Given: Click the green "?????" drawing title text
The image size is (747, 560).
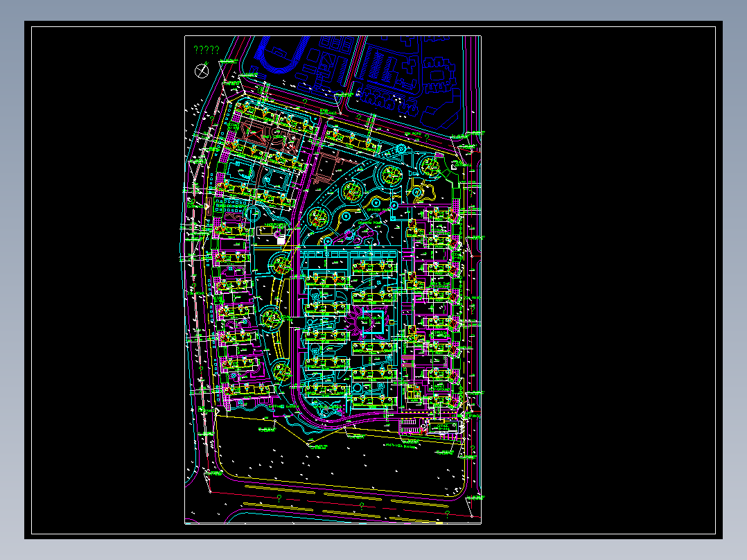Looking at the screenshot, I should click(206, 50).
